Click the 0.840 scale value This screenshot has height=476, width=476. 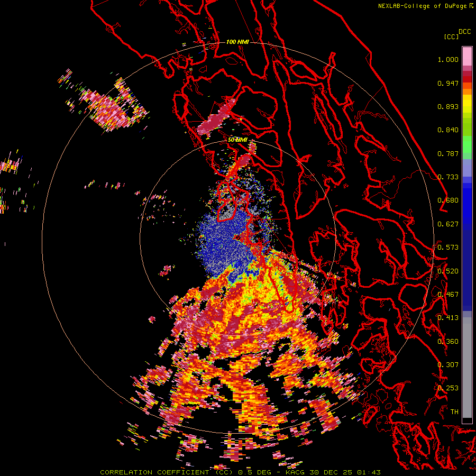click(448, 130)
